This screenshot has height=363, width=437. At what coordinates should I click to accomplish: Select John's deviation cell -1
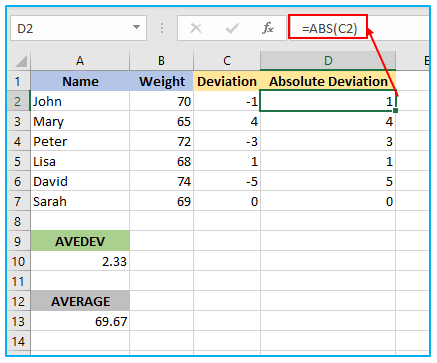227,101
